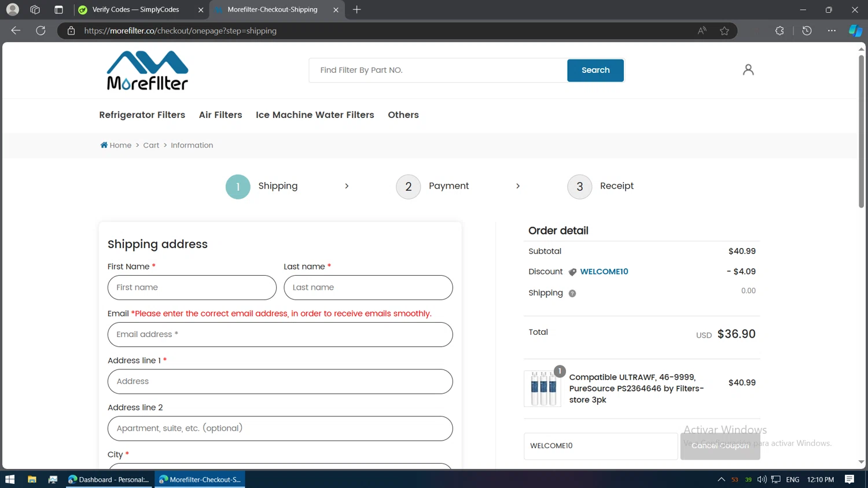Click the Apartment, suite optional field
Viewport: 868px width, 488px height.
[x=280, y=428]
